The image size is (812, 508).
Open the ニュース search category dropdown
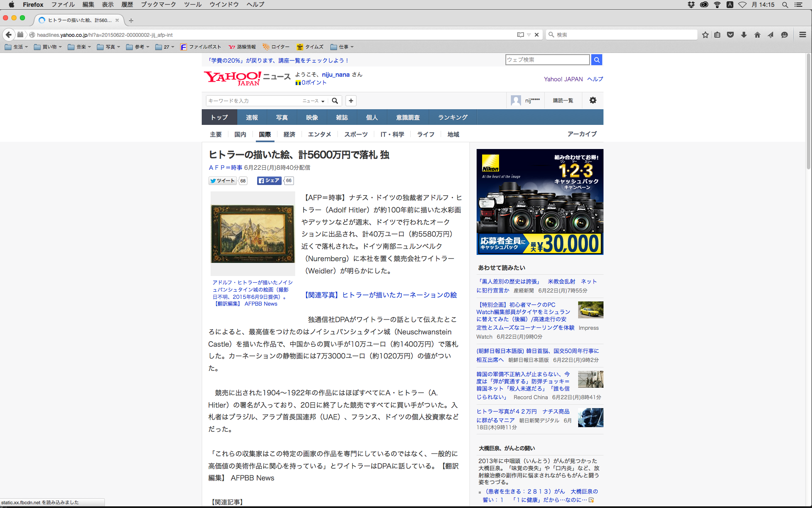313,101
